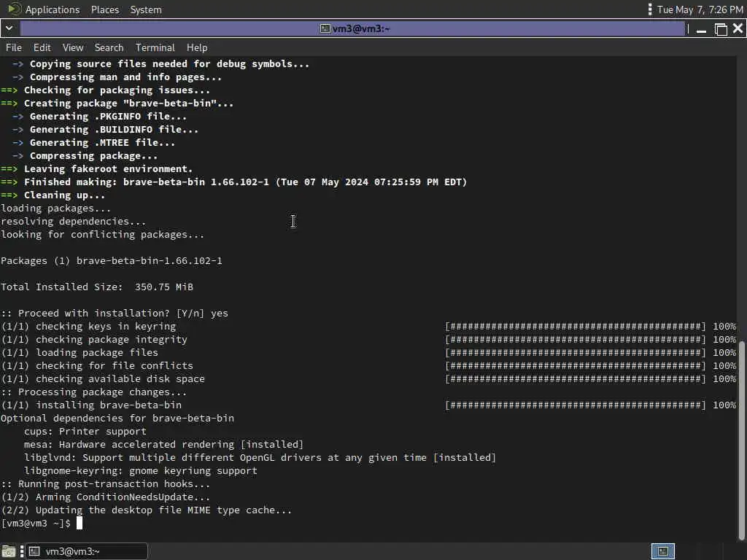Click the "libgnome-keyring: gnome keyriung support" line
Screen dimensions: 747x560
[x=141, y=471]
